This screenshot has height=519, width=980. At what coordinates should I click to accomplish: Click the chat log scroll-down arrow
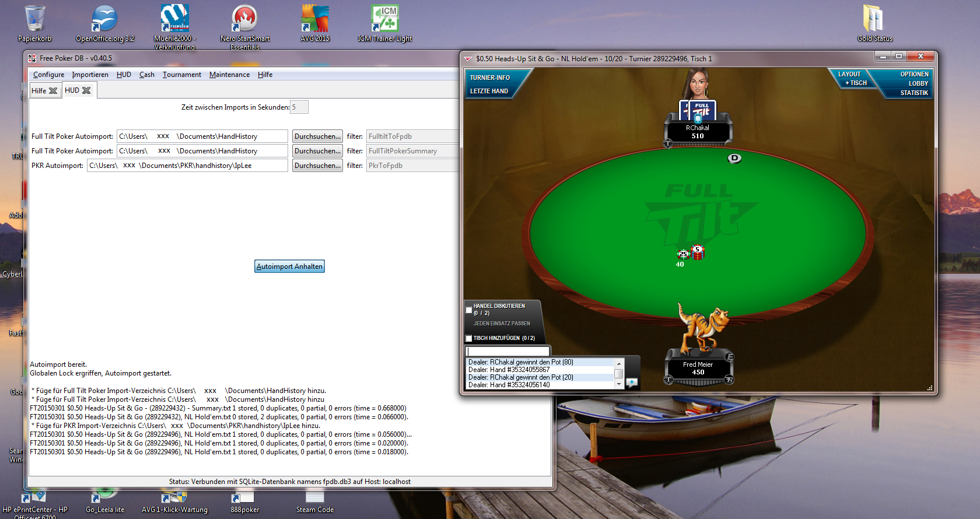[619, 384]
